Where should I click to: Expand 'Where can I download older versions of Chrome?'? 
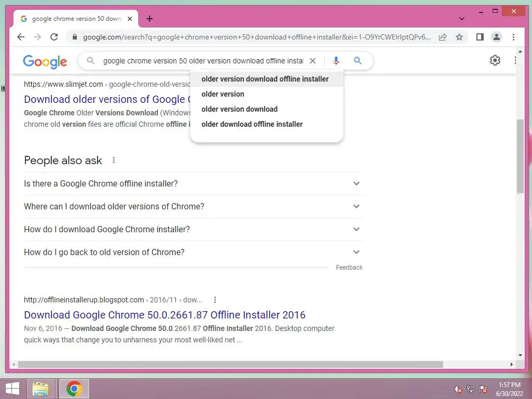(193, 206)
